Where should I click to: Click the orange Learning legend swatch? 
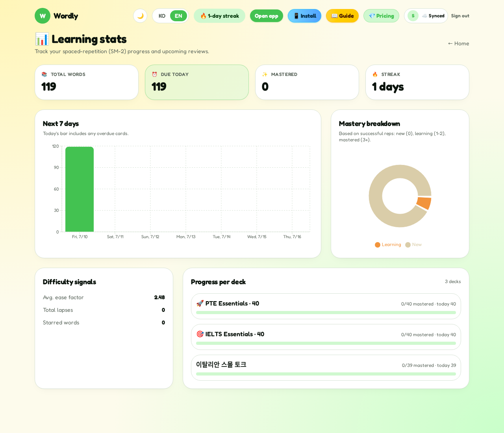[x=378, y=245]
